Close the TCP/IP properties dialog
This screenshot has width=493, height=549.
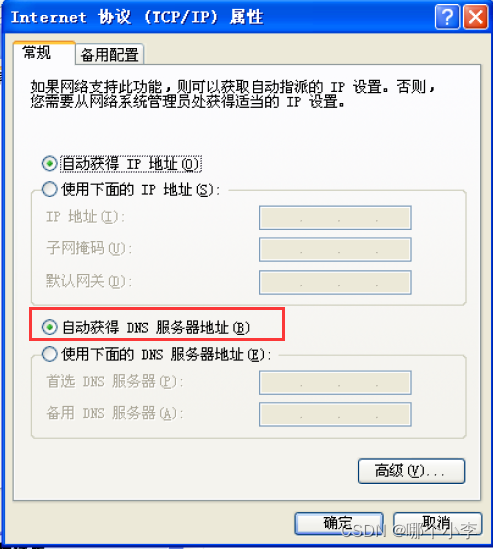pyautogui.click(x=475, y=16)
